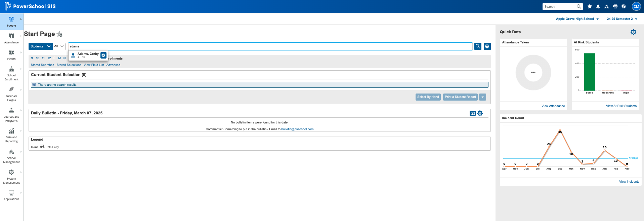This screenshot has height=221, width=644.
Task: Open the People sidebar menu
Action: [11, 22]
